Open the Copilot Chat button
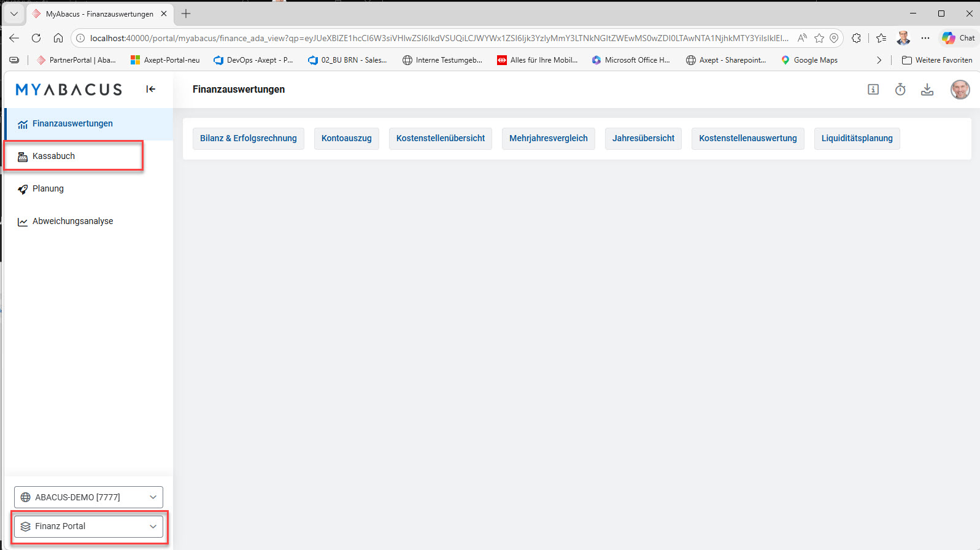980x550 pixels. point(959,38)
